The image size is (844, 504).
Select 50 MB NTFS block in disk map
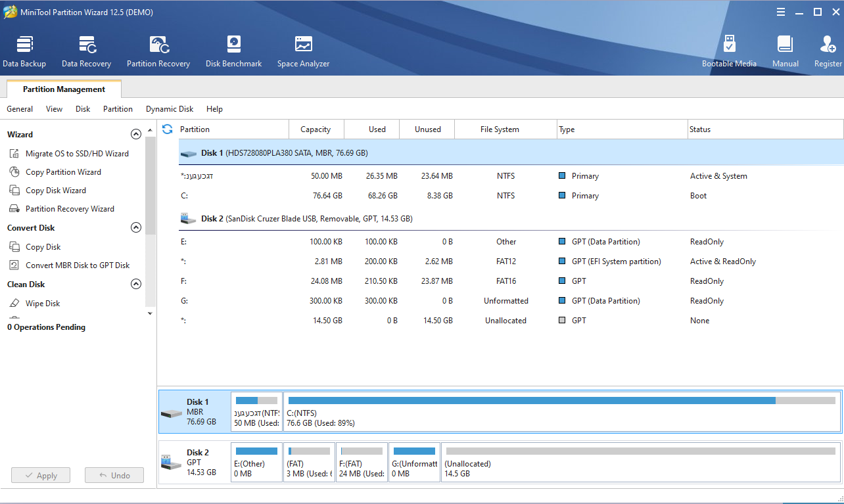tap(256, 412)
